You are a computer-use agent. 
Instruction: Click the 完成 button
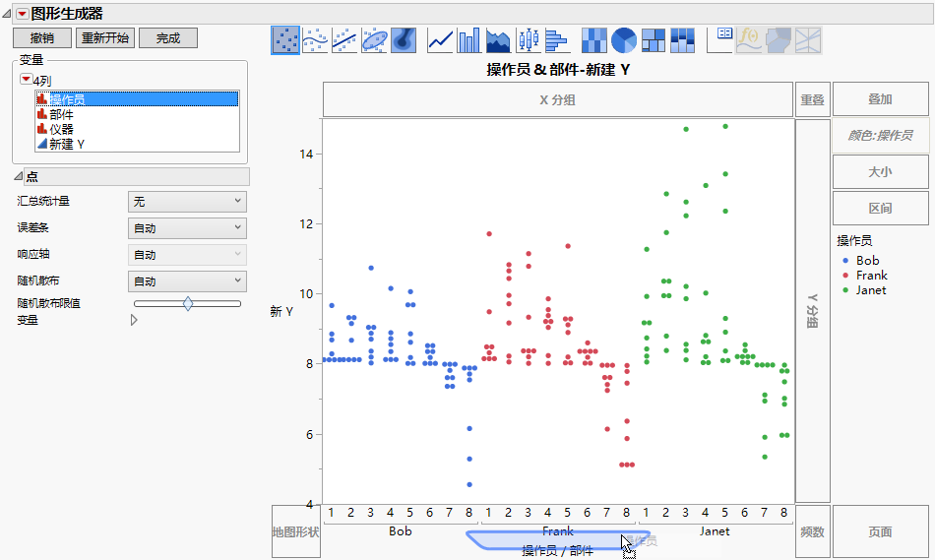(x=168, y=38)
